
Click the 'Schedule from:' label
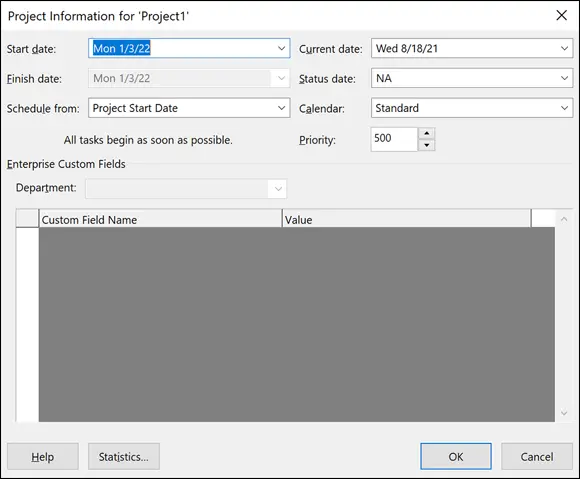(x=43, y=108)
